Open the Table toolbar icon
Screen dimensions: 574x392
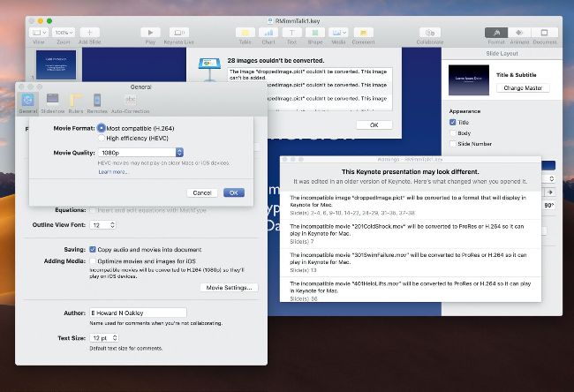coord(245,32)
